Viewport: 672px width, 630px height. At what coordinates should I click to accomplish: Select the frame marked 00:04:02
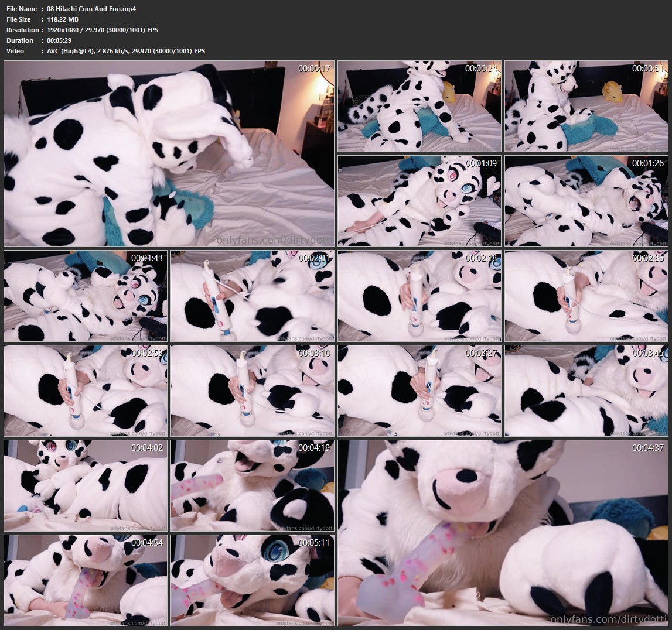coord(86,485)
